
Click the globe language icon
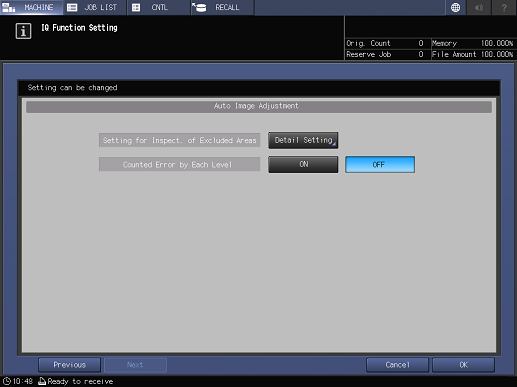[x=455, y=7]
